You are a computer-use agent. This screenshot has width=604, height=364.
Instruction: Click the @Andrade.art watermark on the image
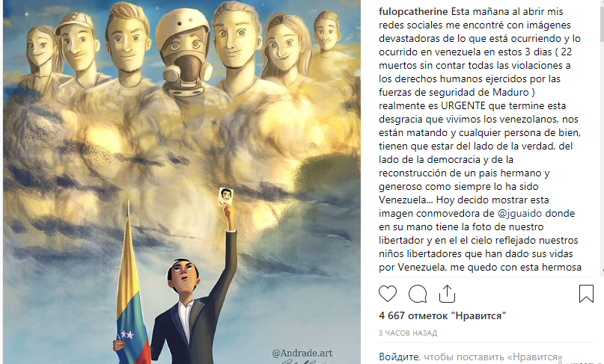coord(302,354)
